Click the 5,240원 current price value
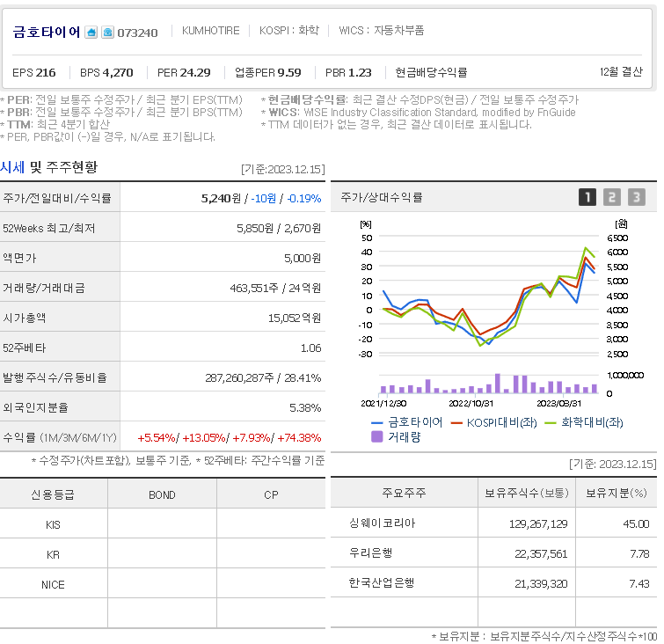Screen dimensions: 664x644 [221, 198]
